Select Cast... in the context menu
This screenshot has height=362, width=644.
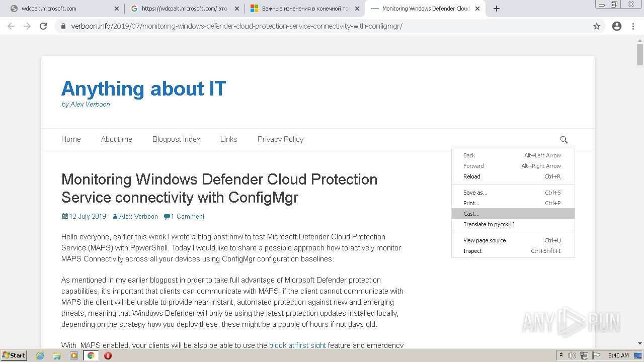(513, 214)
